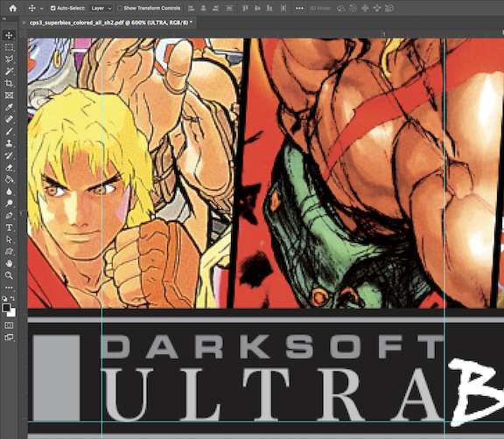504x439 pixels.
Task: Open the Layer auto-select dropdown
Action: pos(101,9)
